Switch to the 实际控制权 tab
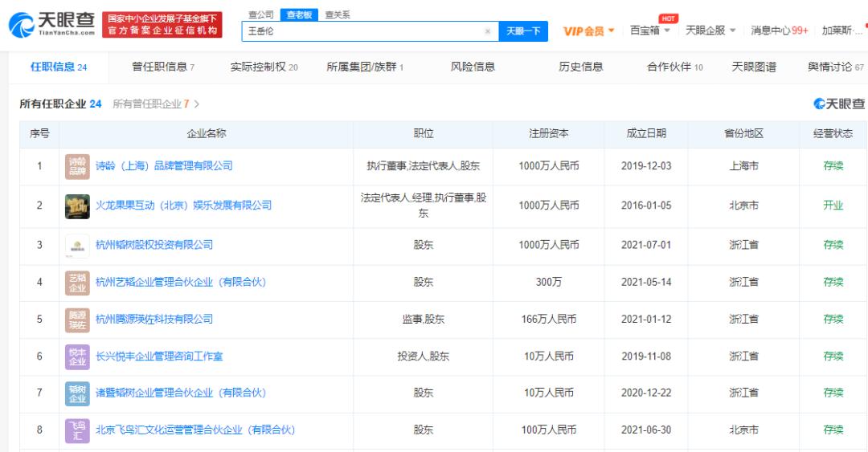This screenshot has width=868, height=452. 264,67
